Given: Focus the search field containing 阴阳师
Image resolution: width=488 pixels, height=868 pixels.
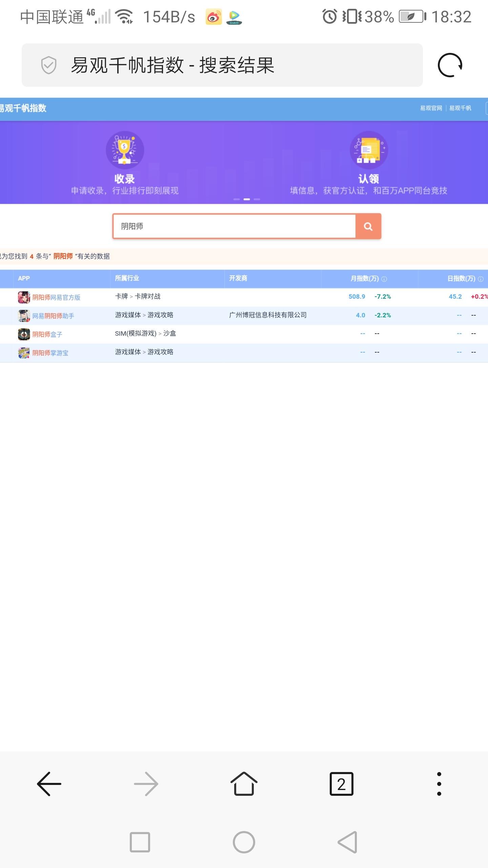Looking at the screenshot, I should click(234, 226).
